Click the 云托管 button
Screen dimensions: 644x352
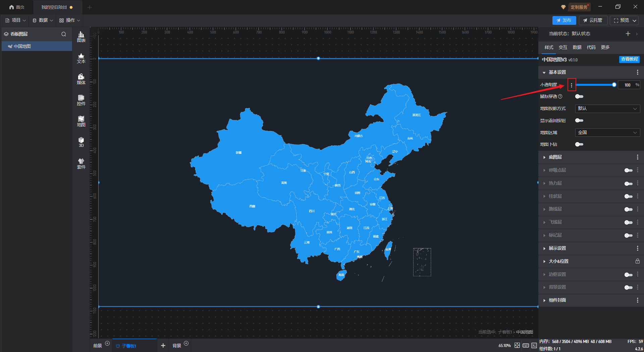[593, 20]
